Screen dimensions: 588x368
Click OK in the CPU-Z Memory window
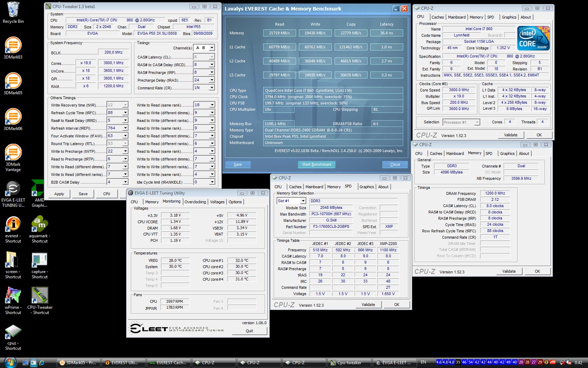click(537, 271)
